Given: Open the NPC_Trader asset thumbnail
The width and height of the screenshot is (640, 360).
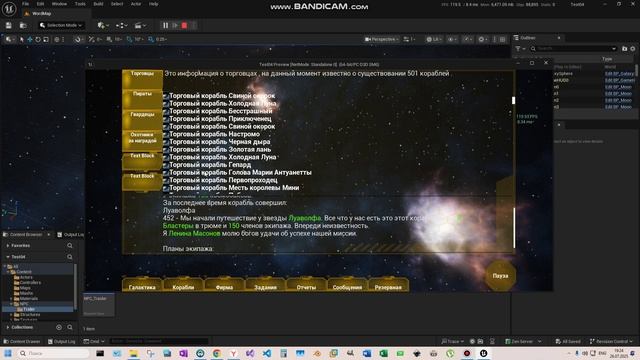Looking at the screenshot, I should click(99, 305).
